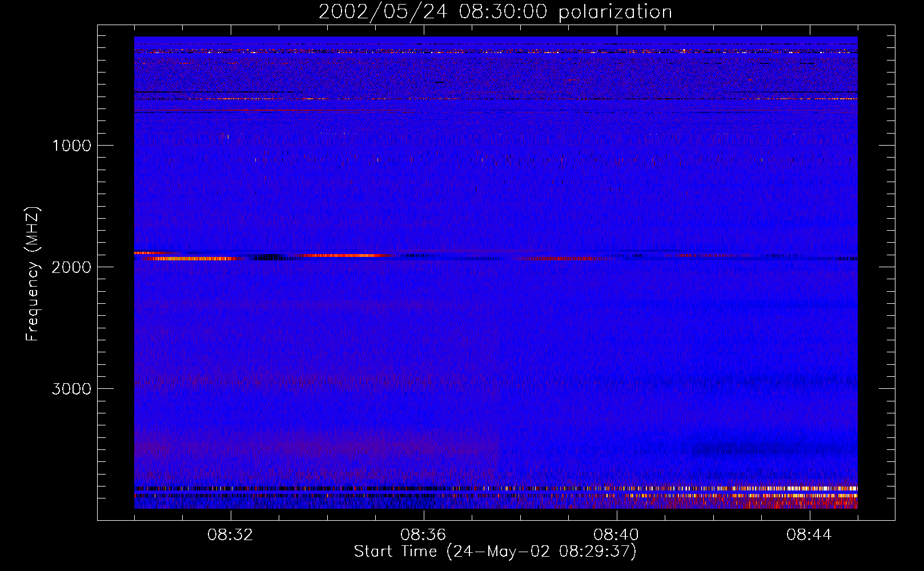Click the 08:40 time tick label
924x571 pixels.
click(616, 535)
